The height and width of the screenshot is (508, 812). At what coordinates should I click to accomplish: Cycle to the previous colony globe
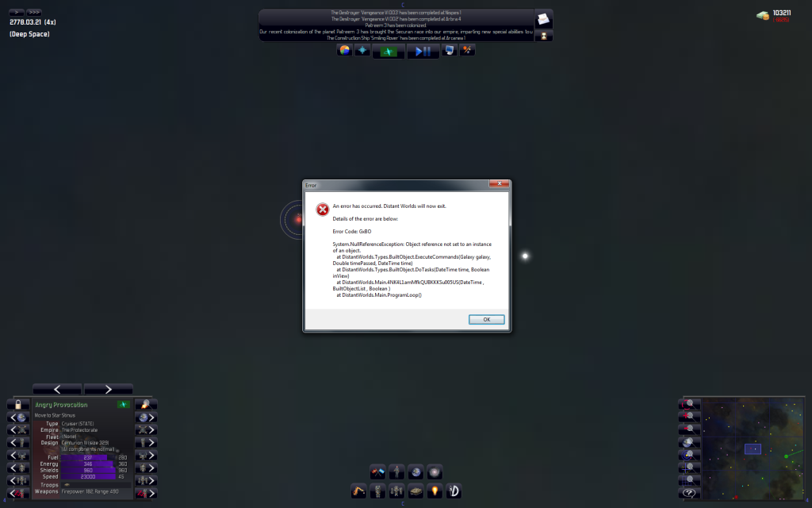pyautogui.click(x=18, y=418)
